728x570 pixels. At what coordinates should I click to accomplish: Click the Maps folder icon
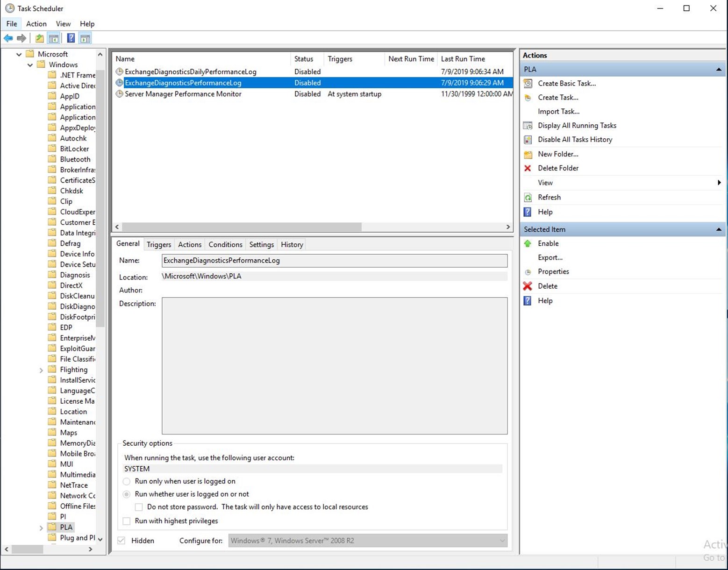(x=52, y=433)
